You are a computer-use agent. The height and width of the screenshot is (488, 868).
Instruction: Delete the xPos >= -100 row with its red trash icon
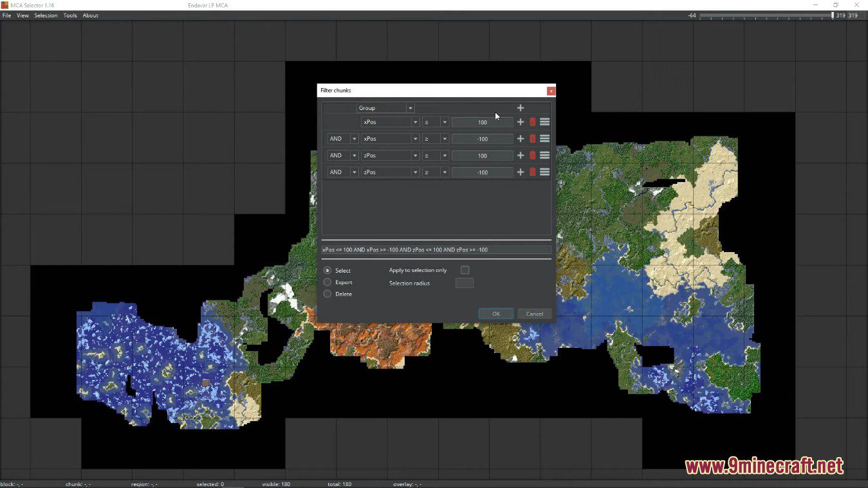[531, 138]
